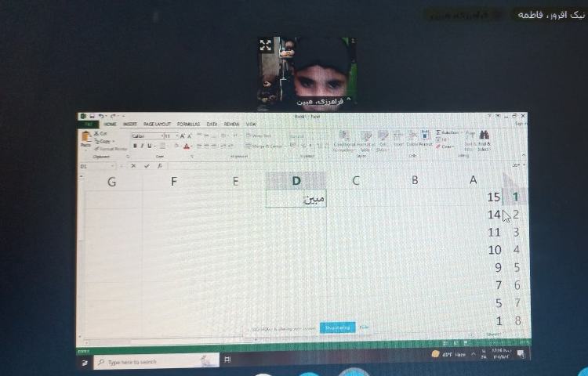The height and width of the screenshot is (376, 588).
Task: Select cell D1 containing Persian text
Action: (x=296, y=199)
